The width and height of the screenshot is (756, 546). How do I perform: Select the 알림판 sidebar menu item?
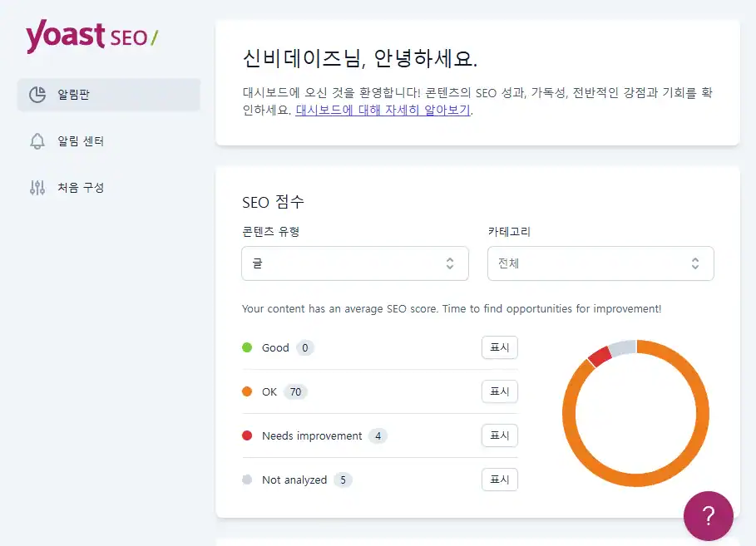tap(108, 95)
